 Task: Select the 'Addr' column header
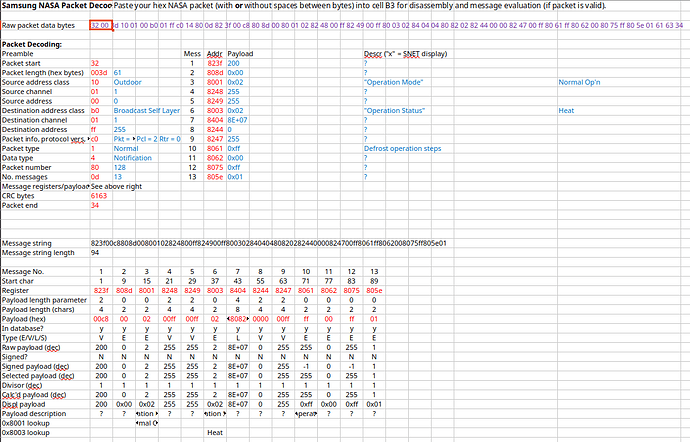(x=215, y=54)
